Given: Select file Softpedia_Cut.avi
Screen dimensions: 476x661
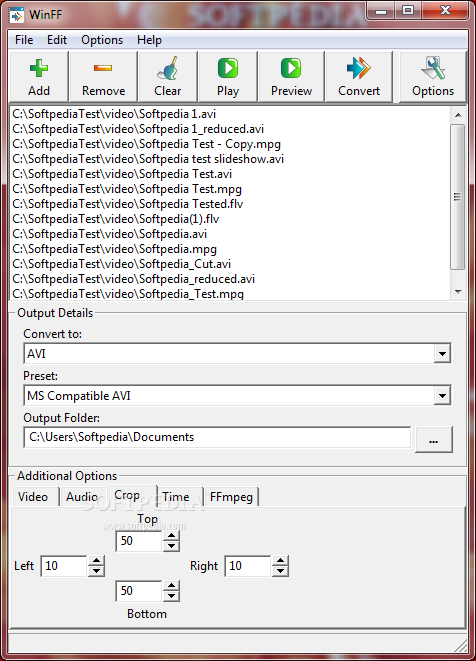Looking at the screenshot, I should click(122, 264).
